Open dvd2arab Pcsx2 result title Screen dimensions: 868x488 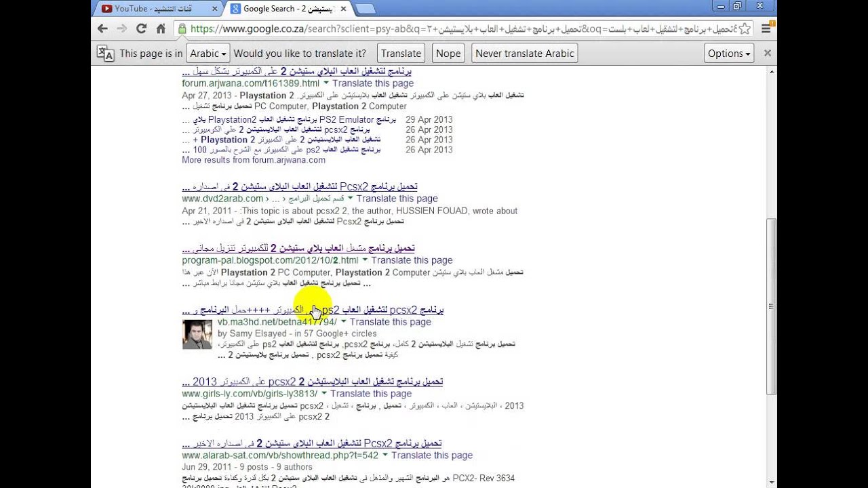[x=300, y=186]
